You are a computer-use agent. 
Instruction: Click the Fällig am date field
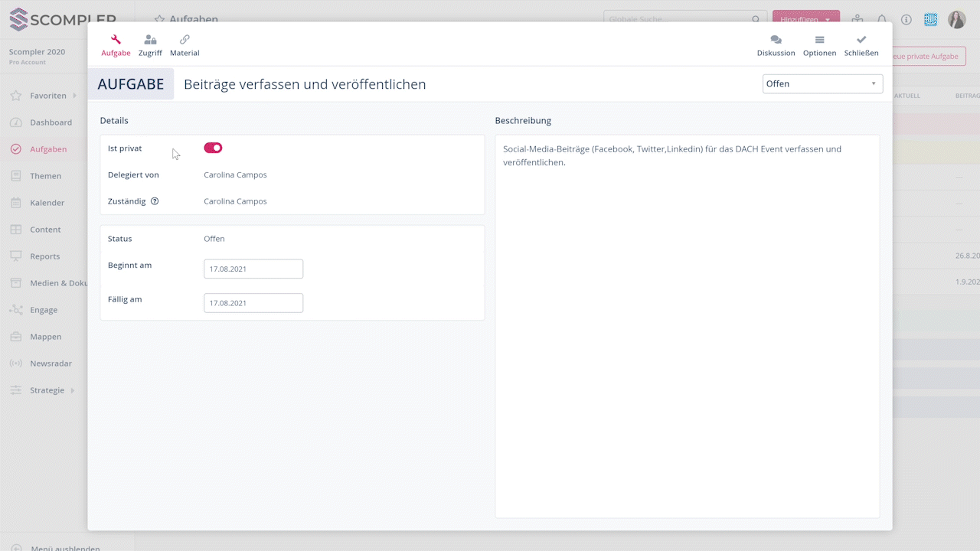[253, 303]
